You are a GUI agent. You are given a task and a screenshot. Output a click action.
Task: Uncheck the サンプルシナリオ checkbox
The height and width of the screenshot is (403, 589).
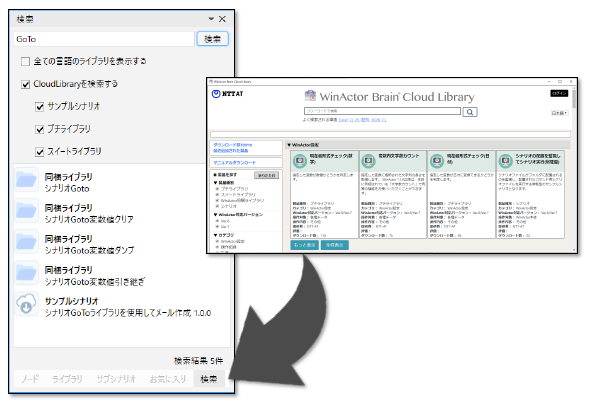(39, 107)
